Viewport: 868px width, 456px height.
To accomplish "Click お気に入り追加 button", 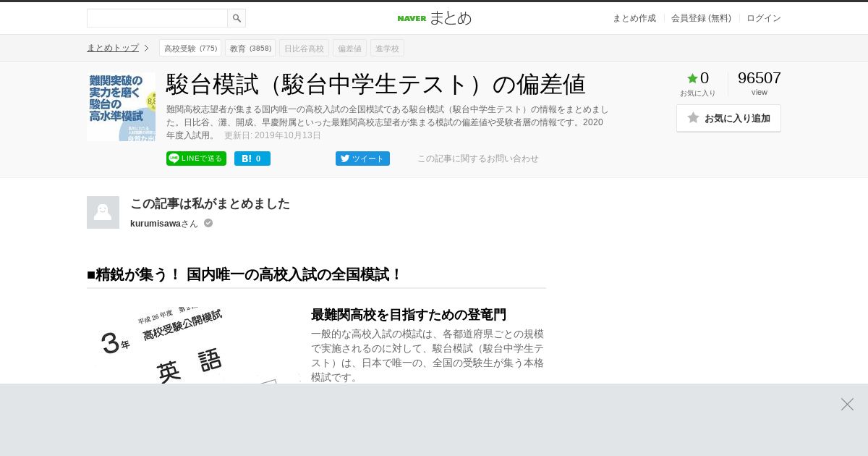I will point(728,118).
